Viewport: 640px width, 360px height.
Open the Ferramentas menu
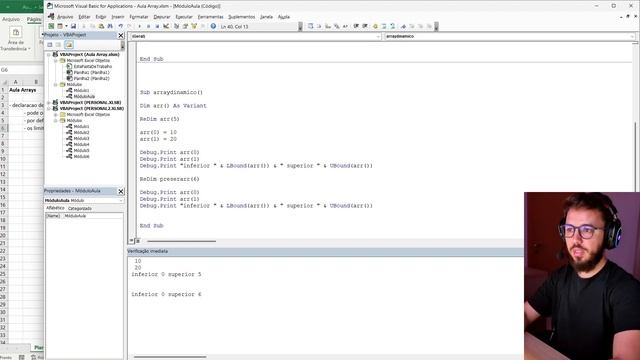click(210, 17)
